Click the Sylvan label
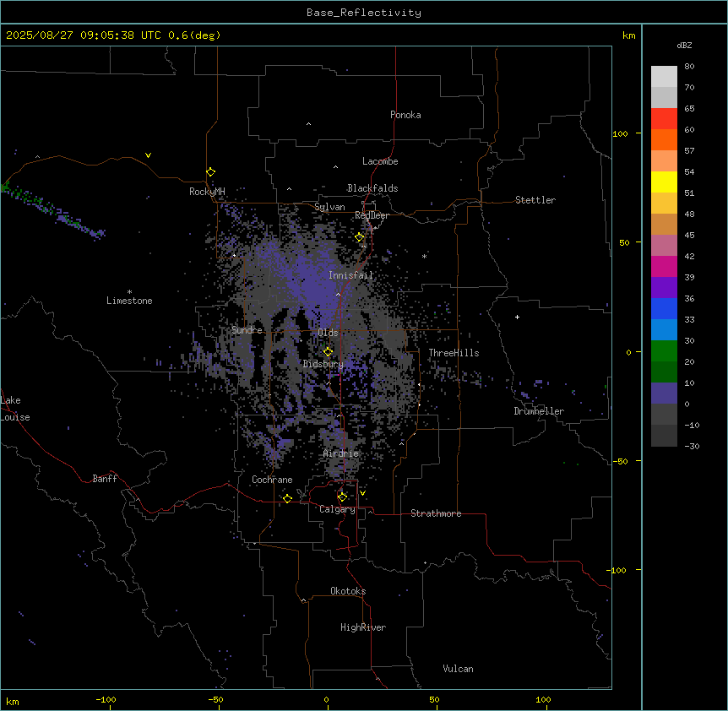The width and height of the screenshot is (728, 711). click(x=329, y=207)
